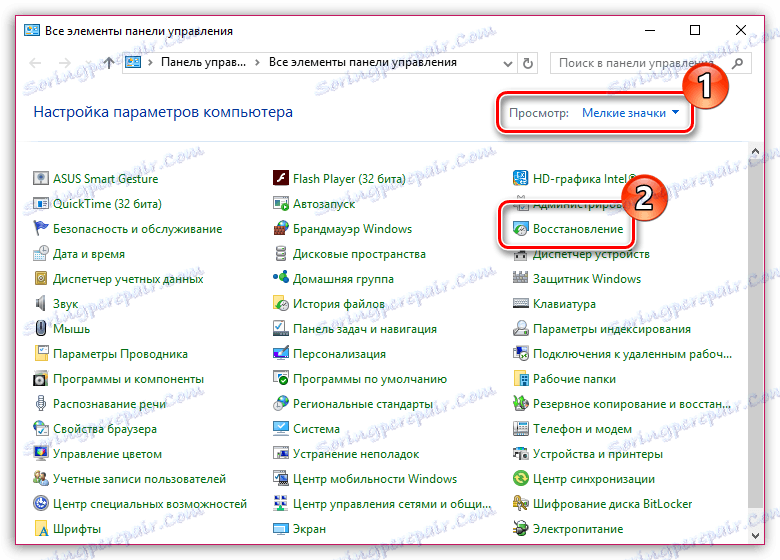Open the Устройства и принтеры link
Viewport: 780px width, 560px height.
[x=597, y=454]
